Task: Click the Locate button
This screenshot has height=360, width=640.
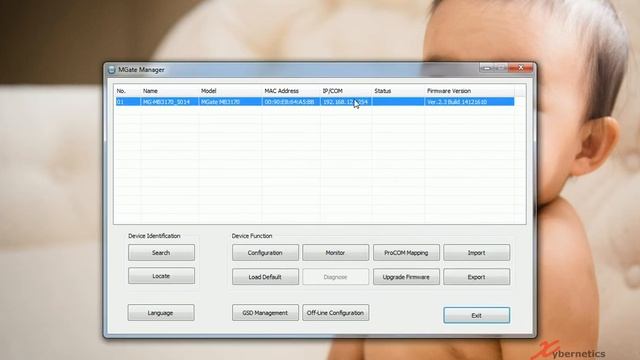Action: (161, 276)
